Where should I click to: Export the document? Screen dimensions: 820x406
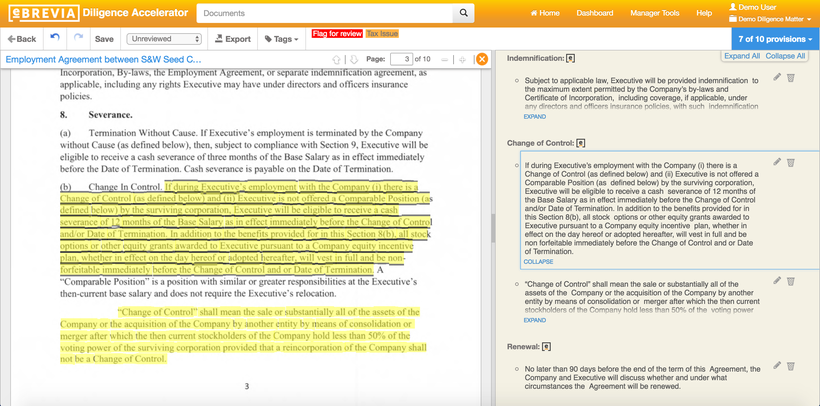pos(233,39)
